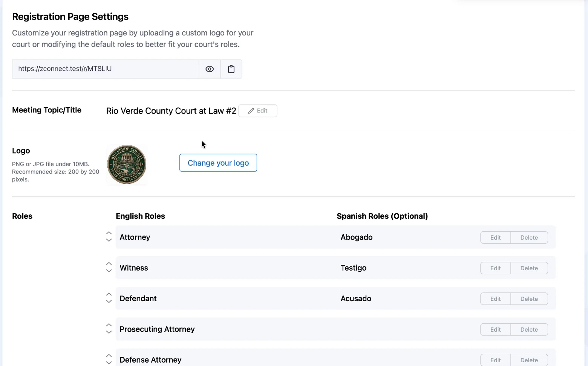Move Witness role down
The image size is (588, 366).
(109, 271)
